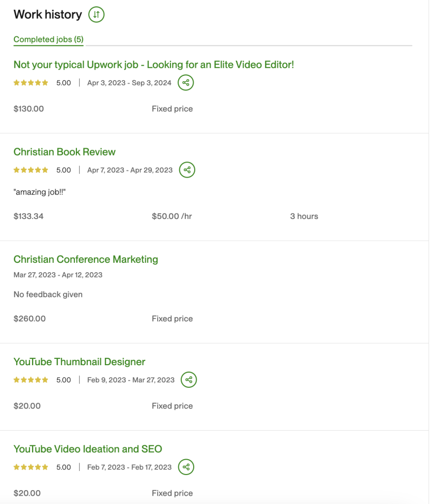439x504 pixels.
Task: Click the sort icon beside Work history
Action: point(97,15)
